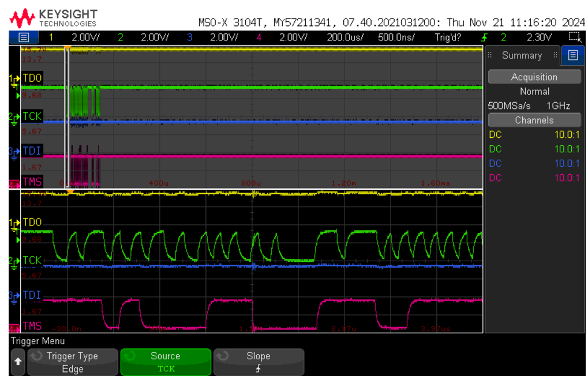The image size is (588, 376).
Task: Open the trigger Slope softkey
Action: pyautogui.click(x=259, y=362)
